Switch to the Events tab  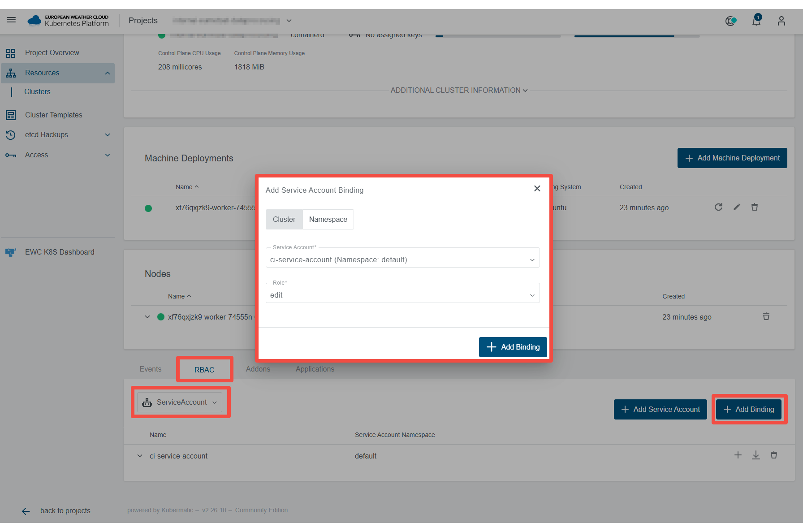coord(151,369)
